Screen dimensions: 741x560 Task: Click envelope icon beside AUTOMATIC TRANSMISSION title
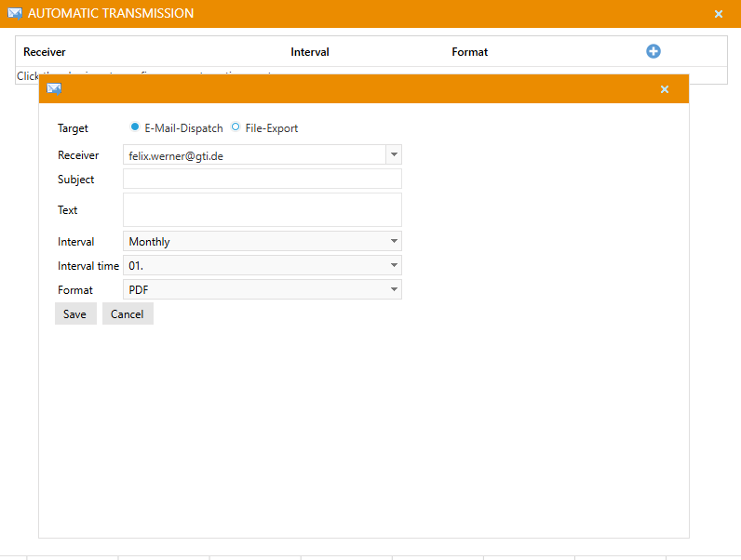click(15, 14)
